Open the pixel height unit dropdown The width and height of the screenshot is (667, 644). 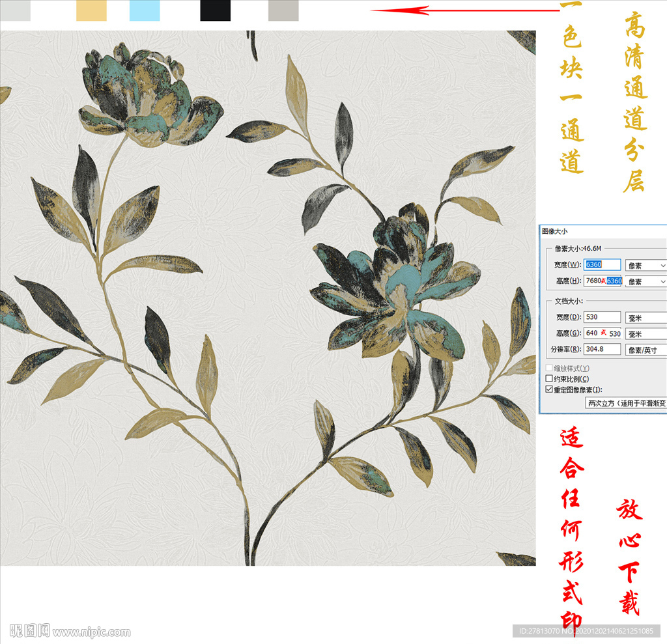tap(646, 281)
